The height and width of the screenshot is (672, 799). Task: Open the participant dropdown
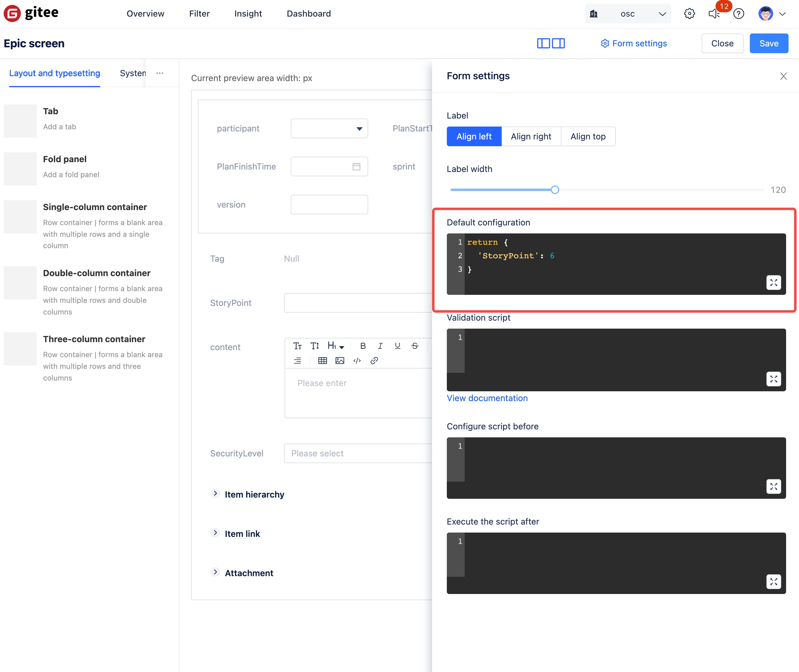pos(329,128)
